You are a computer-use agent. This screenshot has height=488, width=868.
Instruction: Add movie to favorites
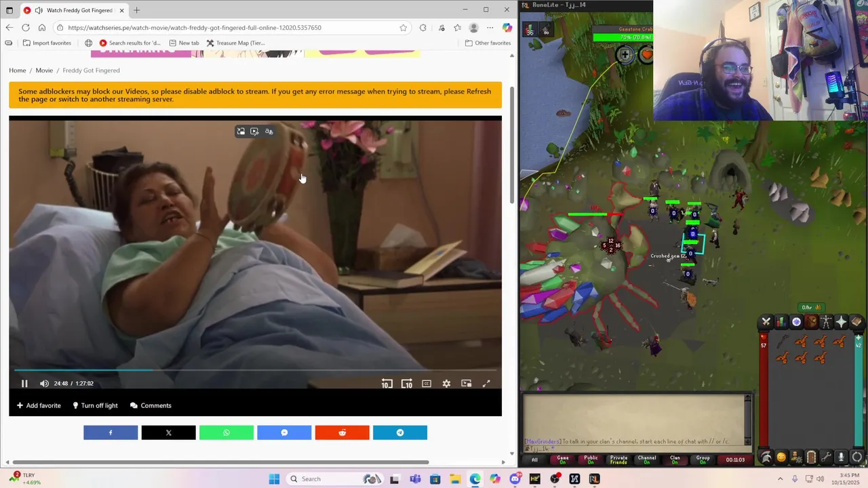pyautogui.click(x=39, y=405)
